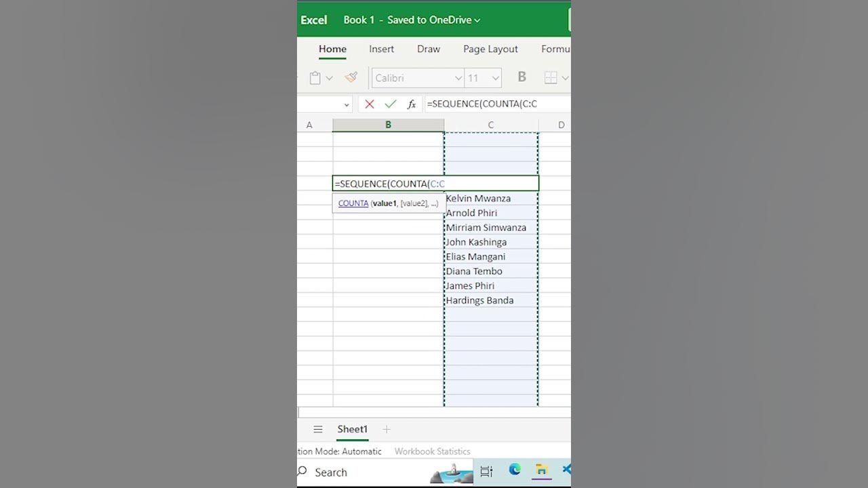Select cell containing John Kashinga
Screen dimensions: 868x488
coord(491,242)
